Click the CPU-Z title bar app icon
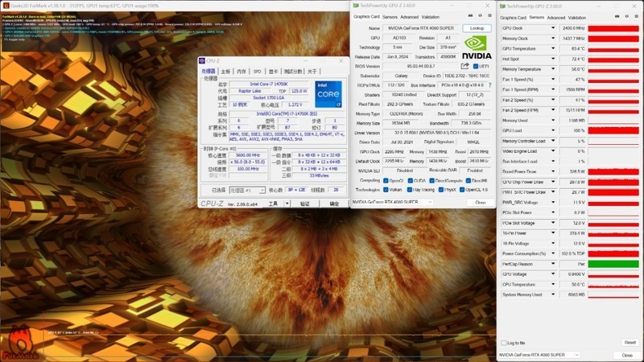 (202, 61)
